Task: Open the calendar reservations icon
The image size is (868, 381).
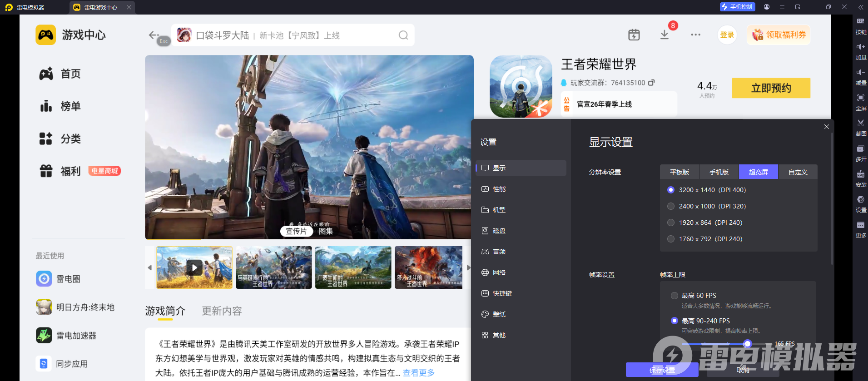Action: coord(634,35)
